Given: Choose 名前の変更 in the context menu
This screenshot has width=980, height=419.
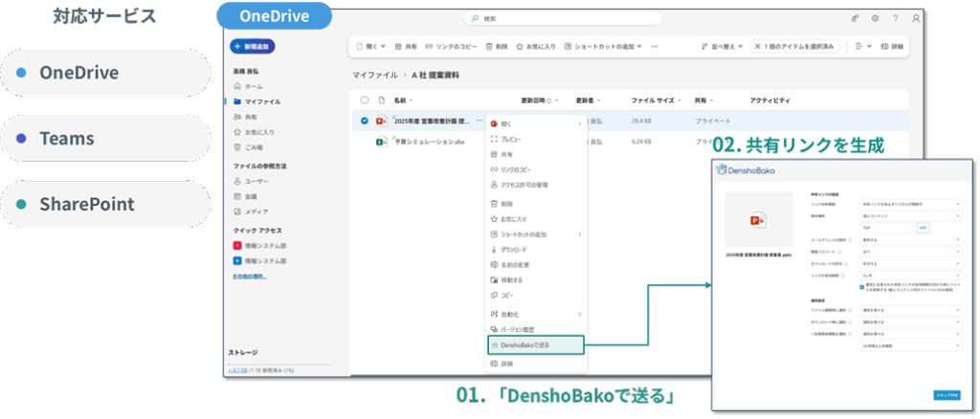Looking at the screenshot, I should [x=536, y=265].
